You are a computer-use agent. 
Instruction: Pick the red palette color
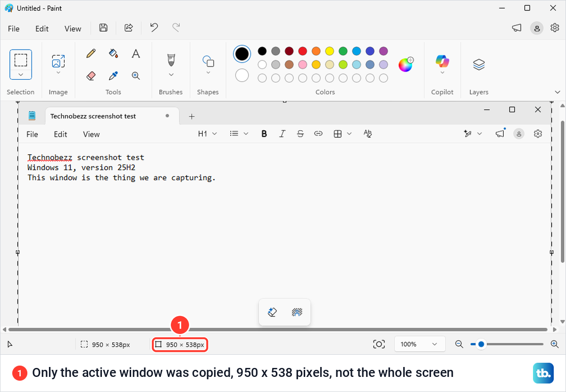click(303, 51)
